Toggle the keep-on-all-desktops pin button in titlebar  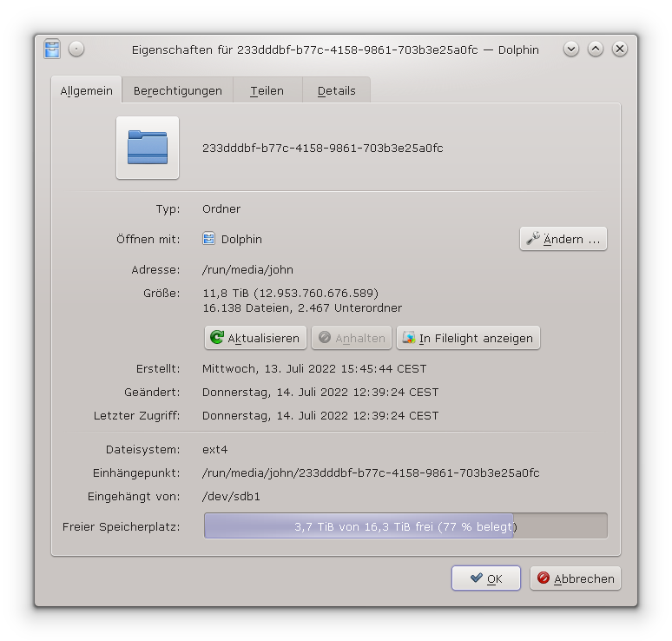[x=76, y=50]
